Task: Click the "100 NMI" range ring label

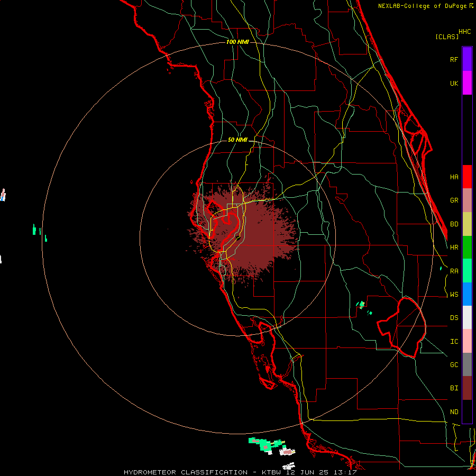Action: coord(237,42)
